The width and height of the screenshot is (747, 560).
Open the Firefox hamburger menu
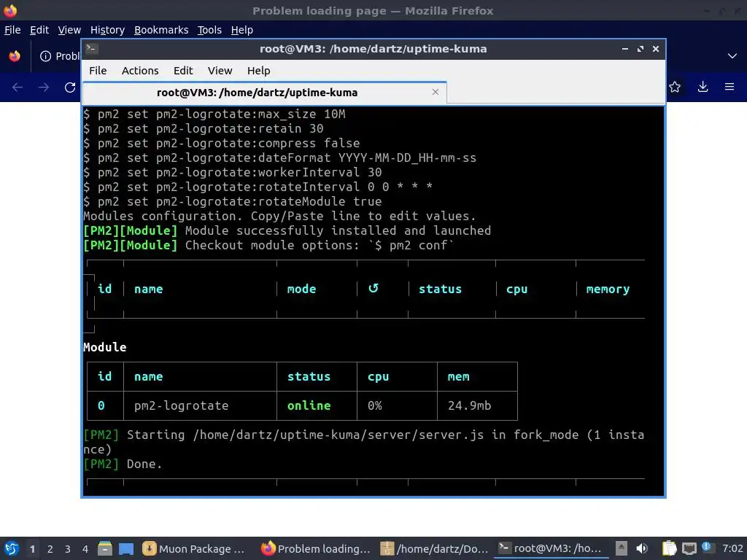tap(729, 87)
